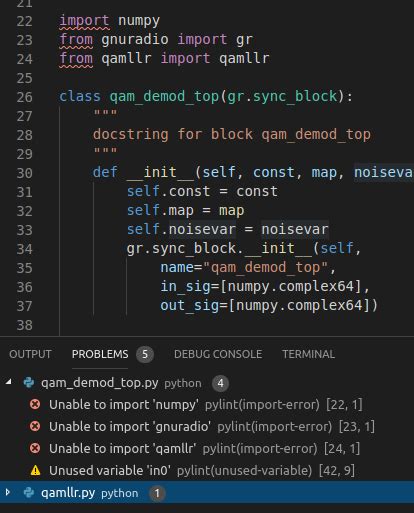
Task: Click error icon for gnuradio import problem
Action: pyautogui.click(x=35, y=426)
